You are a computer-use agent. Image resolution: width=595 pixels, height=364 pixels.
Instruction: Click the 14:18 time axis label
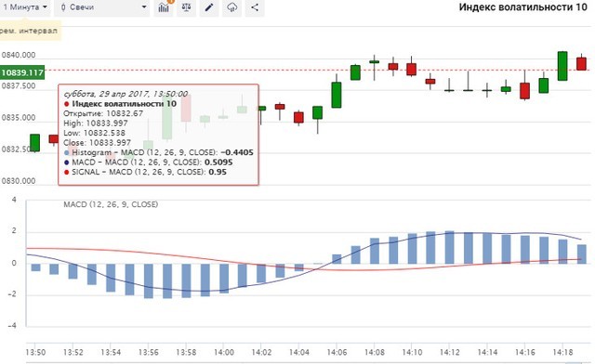coord(562,352)
